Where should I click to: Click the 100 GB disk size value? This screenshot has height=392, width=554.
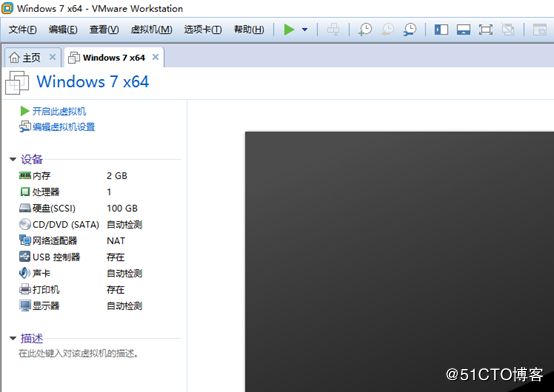click(x=122, y=208)
